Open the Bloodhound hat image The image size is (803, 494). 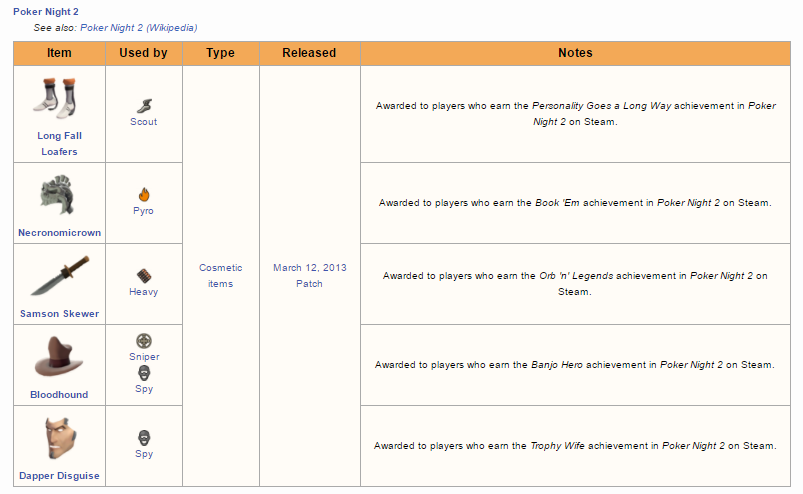coord(58,357)
